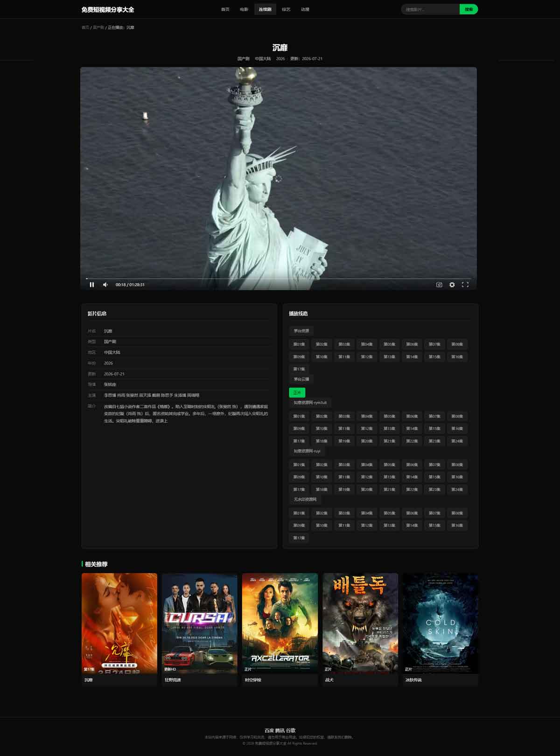
Task: Play 第10集 under 如意资源网-ruyi
Action: point(322,477)
